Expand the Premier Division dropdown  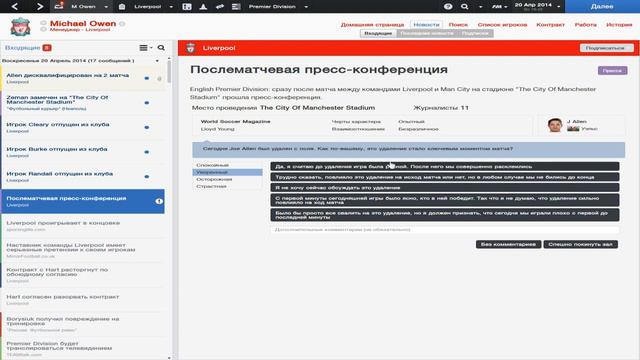tap(306, 7)
